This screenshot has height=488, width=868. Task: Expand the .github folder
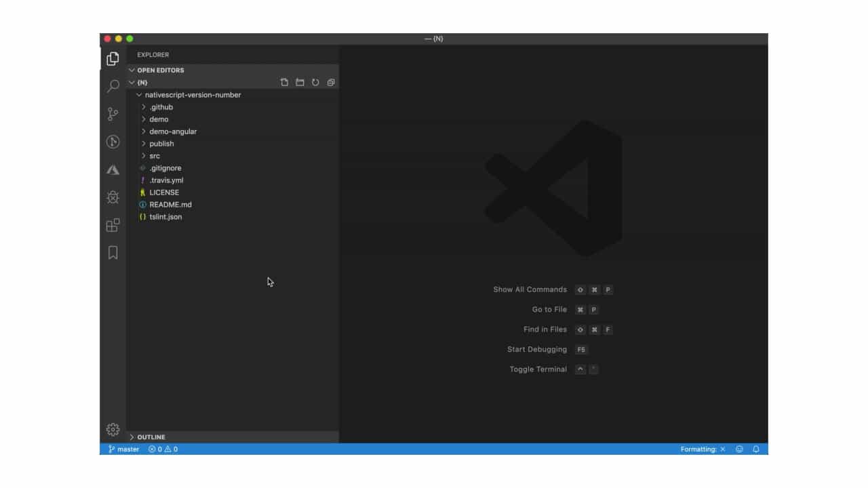(233, 107)
